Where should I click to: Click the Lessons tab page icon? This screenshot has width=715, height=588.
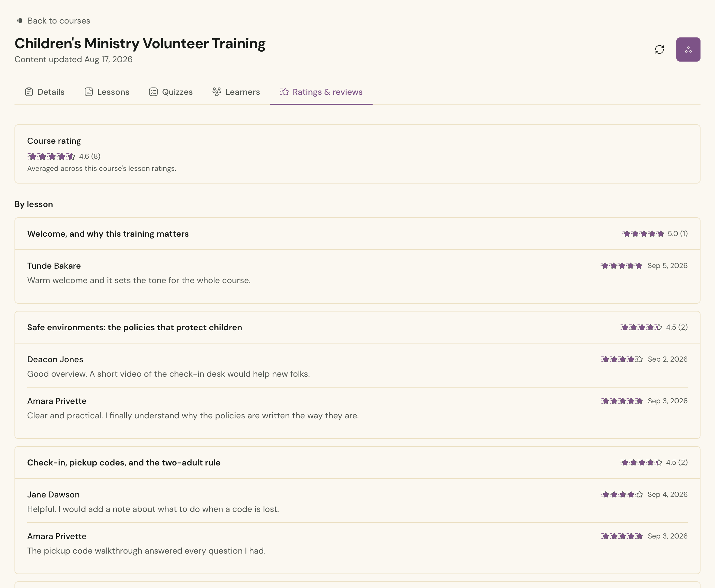[x=89, y=92]
